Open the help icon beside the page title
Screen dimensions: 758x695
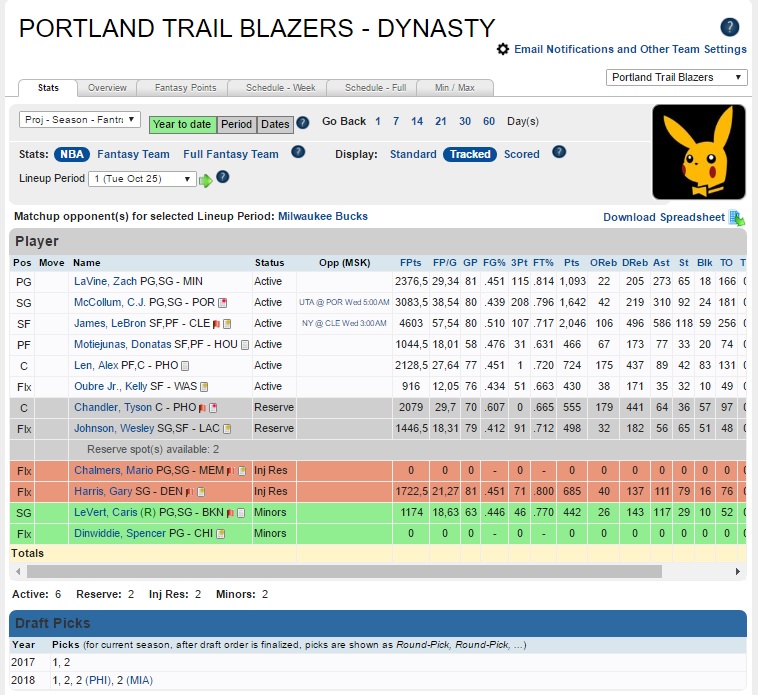pos(729,27)
